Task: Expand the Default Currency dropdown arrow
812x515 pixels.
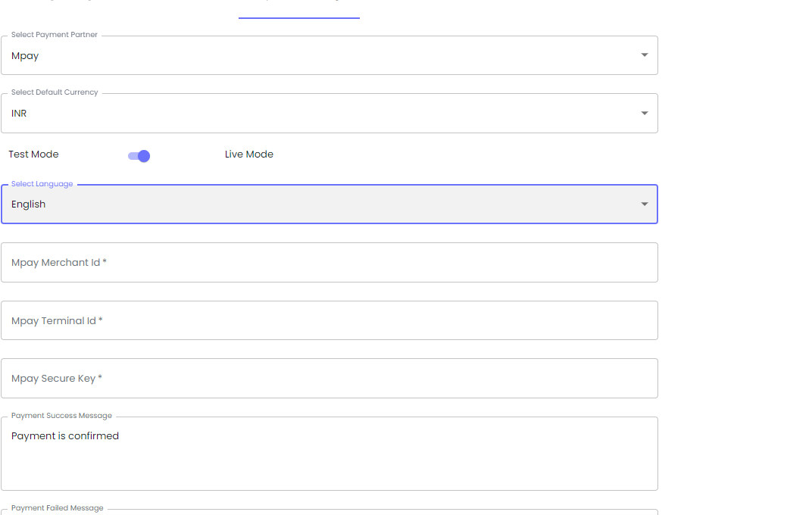Action: [644, 114]
